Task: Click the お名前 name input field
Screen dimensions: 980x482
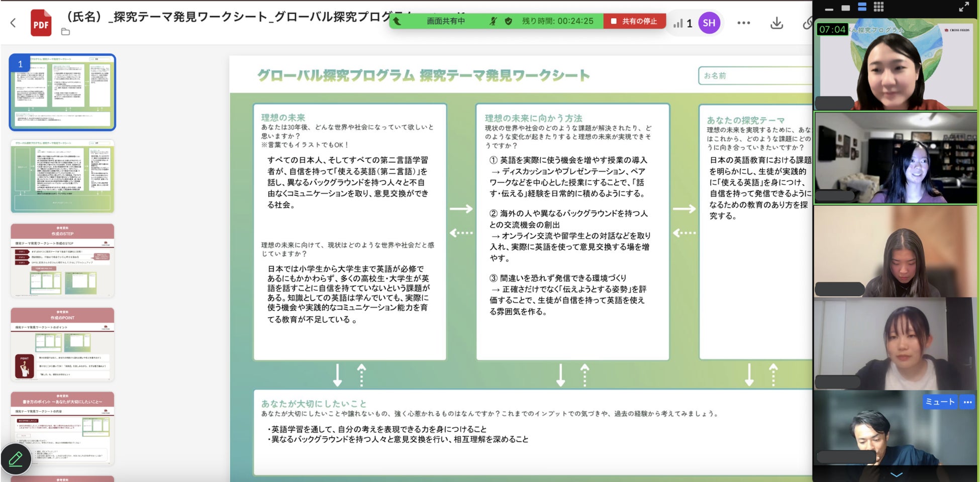Action: click(755, 75)
